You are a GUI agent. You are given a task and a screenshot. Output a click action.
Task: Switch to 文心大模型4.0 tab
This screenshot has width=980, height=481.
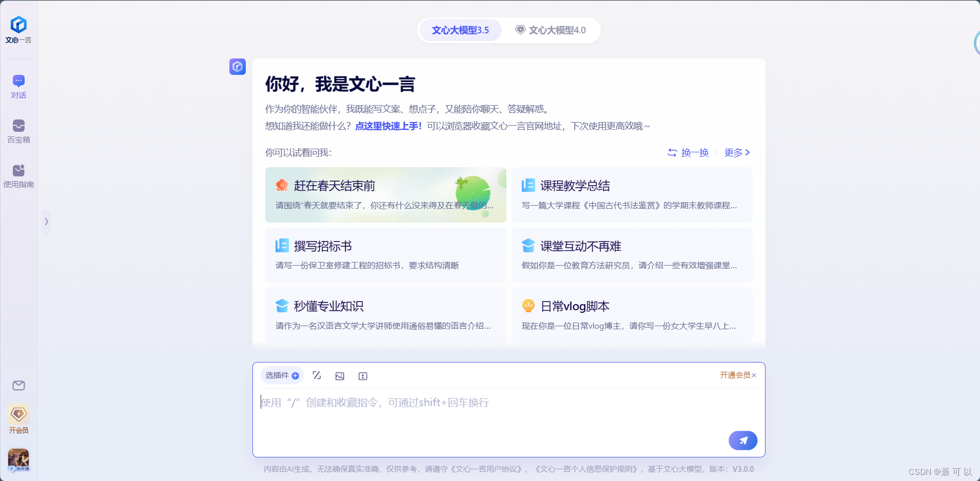click(551, 30)
